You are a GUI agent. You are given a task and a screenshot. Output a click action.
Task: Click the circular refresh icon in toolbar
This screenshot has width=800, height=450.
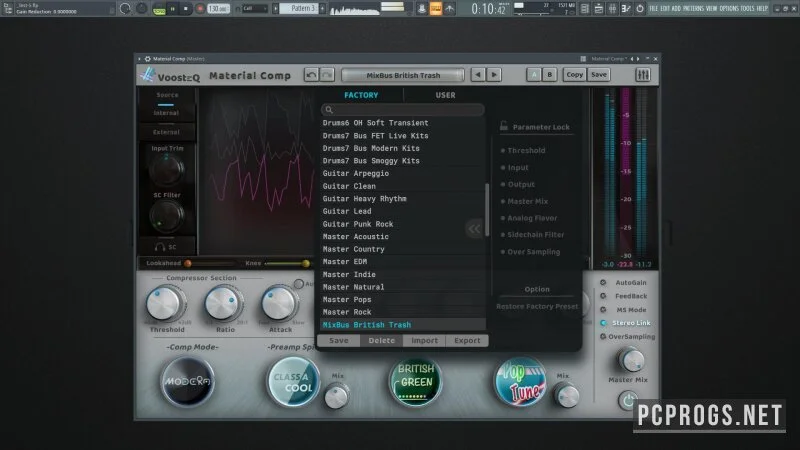(x=125, y=9)
